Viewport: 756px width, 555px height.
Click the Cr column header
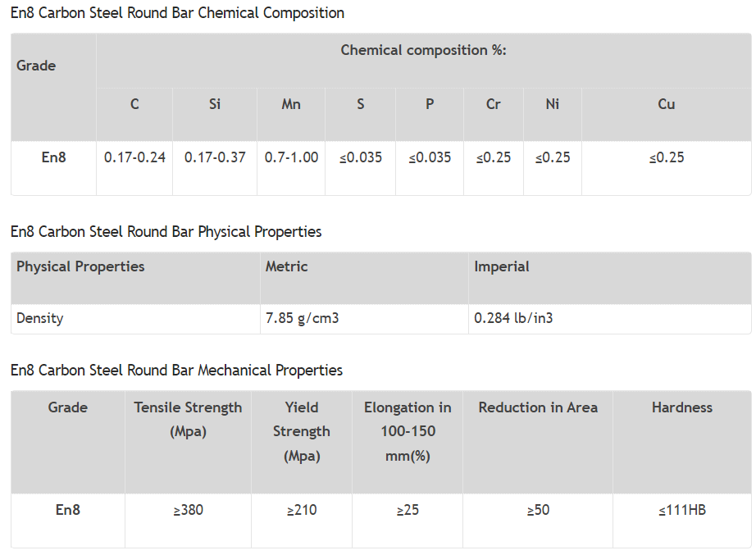pos(494,104)
